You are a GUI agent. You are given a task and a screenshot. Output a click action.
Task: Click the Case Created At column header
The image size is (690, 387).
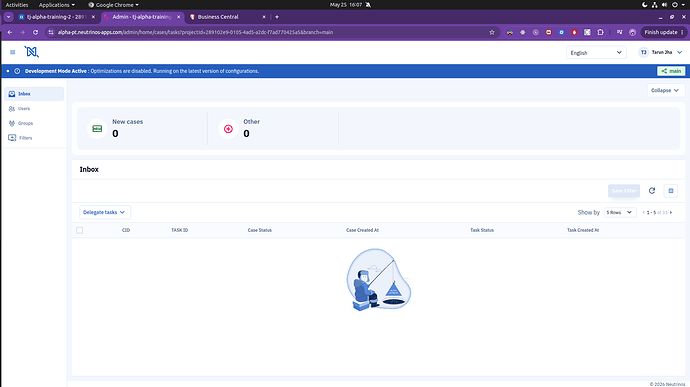click(x=362, y=230)
